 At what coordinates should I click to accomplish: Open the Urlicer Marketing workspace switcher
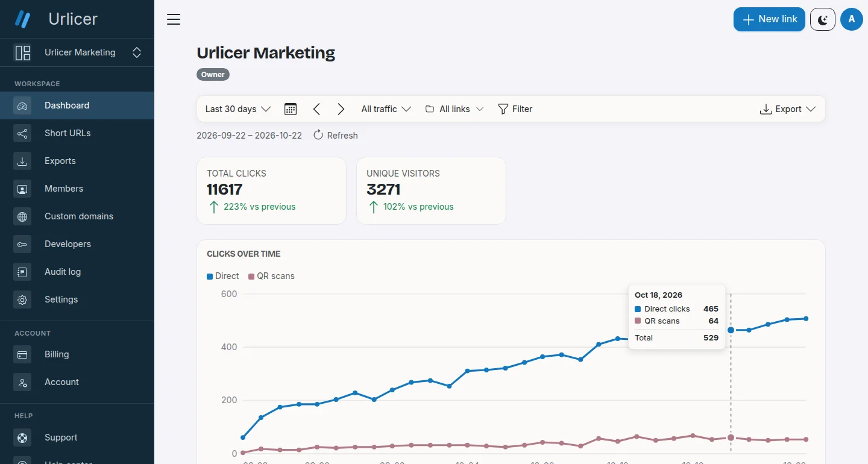(77, 52)
